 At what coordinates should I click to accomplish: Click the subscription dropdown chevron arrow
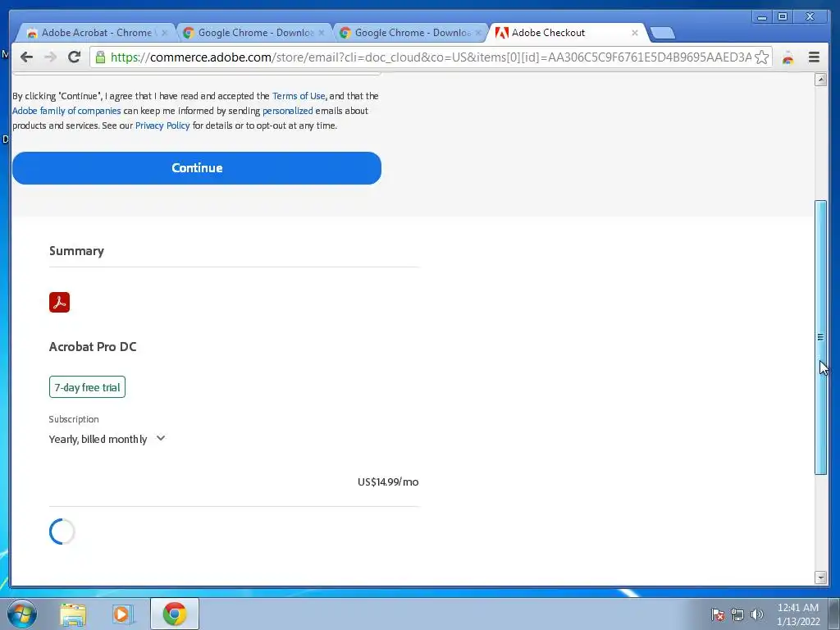click(161, 438)
